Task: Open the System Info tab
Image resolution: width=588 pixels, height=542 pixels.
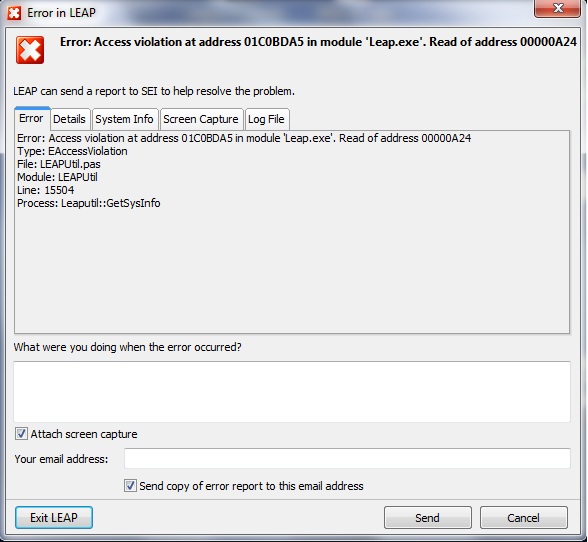Action: point(124,119)
